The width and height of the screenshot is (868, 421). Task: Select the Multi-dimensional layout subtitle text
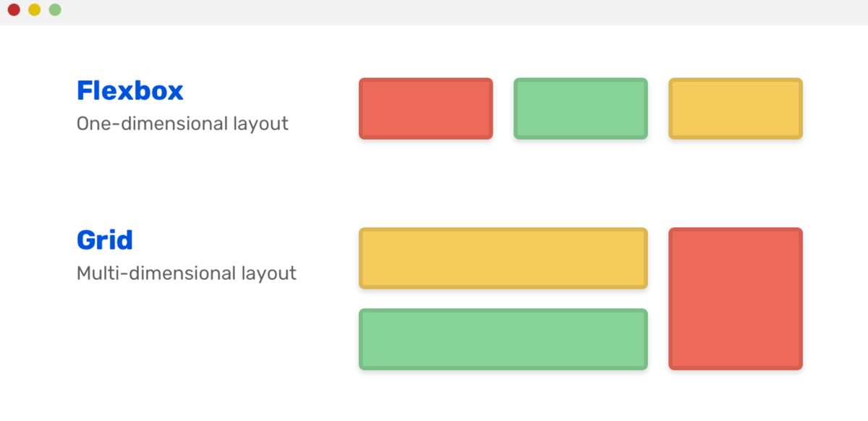(x=187, y=273)
